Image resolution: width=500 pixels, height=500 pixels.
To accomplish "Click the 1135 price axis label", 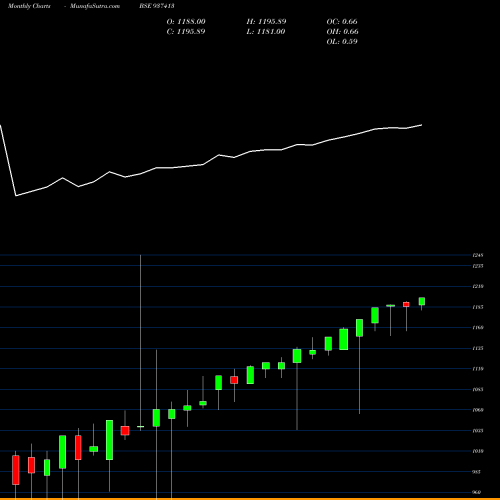I will point(478,348).
